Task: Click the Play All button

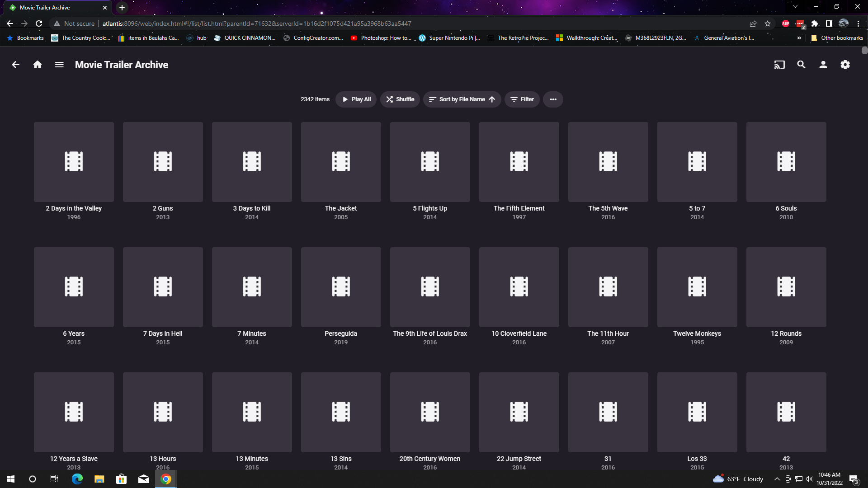Action: click(356, 99)
